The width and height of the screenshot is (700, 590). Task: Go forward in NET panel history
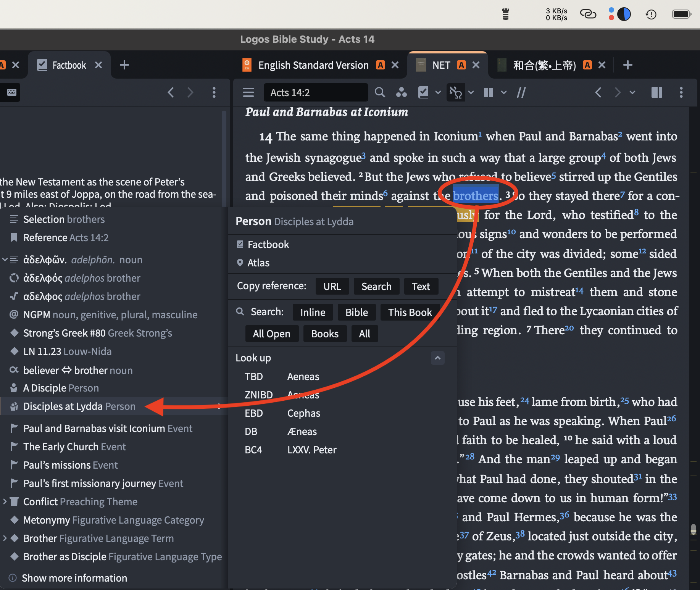[617, 92]
